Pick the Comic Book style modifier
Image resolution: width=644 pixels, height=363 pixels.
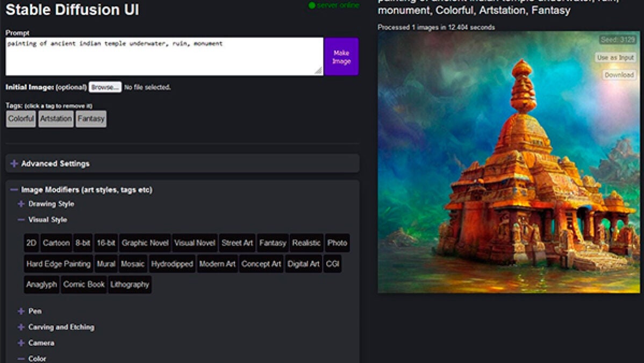[84, 284]
